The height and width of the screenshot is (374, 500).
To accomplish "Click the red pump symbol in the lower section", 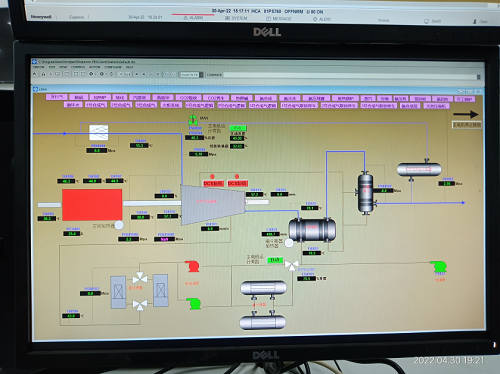I will pos(192,266).
